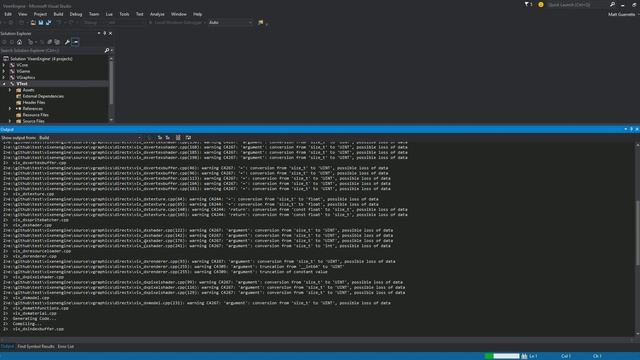640x360 pixels.
Task: Expand the References node
Action: point(10,109)
